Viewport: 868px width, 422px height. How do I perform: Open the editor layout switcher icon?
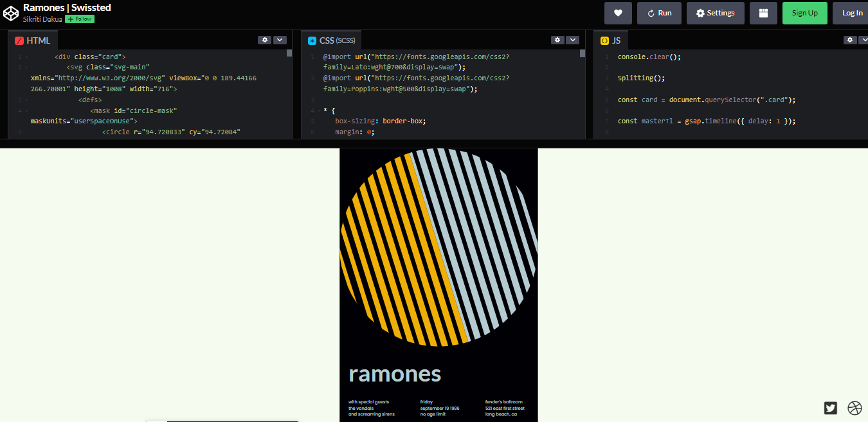763,13
